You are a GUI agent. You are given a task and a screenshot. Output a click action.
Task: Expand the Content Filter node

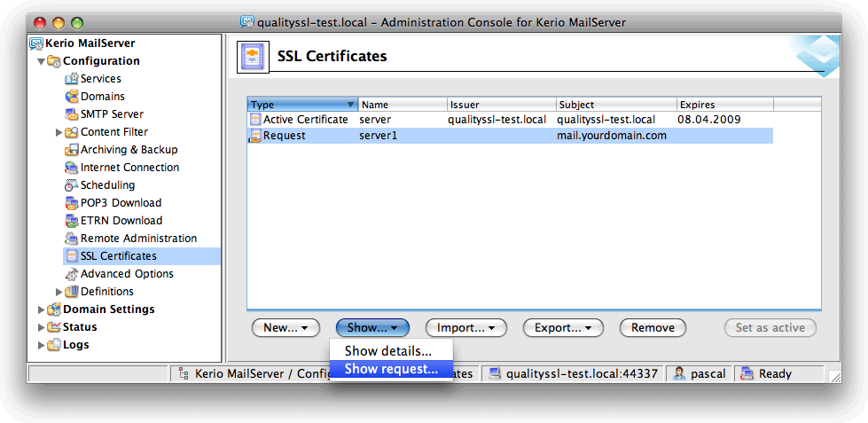(59, 132)
